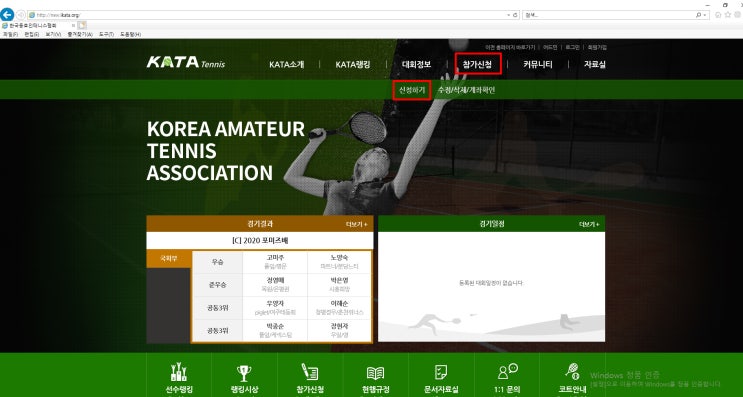Click the 우승 row label
The height and width of the screenshot is (397, 743).
click(x=217, y=262)
